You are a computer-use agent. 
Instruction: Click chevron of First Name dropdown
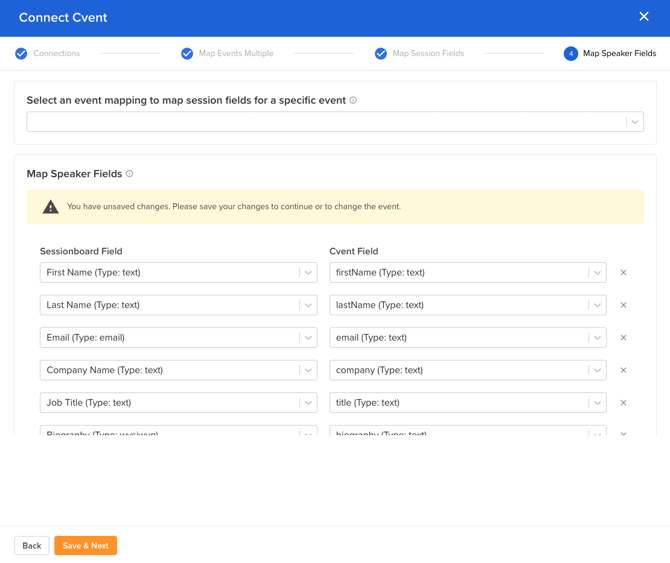pyautogui.click(x=308, y=273)
